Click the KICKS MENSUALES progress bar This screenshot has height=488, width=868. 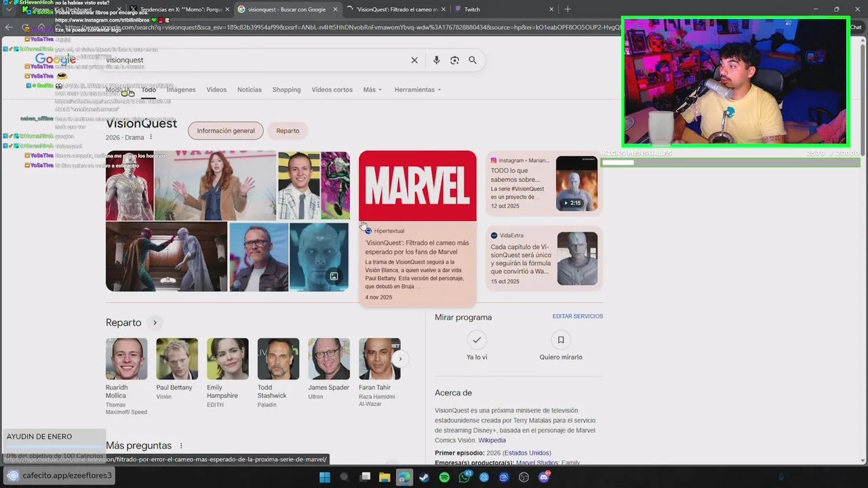point(731,163)
